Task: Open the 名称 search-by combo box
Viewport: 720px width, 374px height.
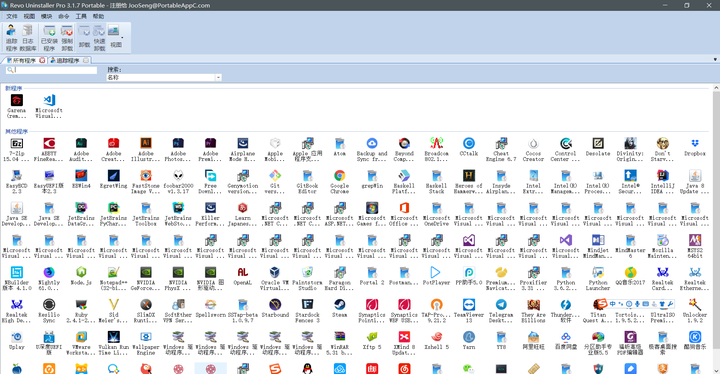Action: [164, 78]
